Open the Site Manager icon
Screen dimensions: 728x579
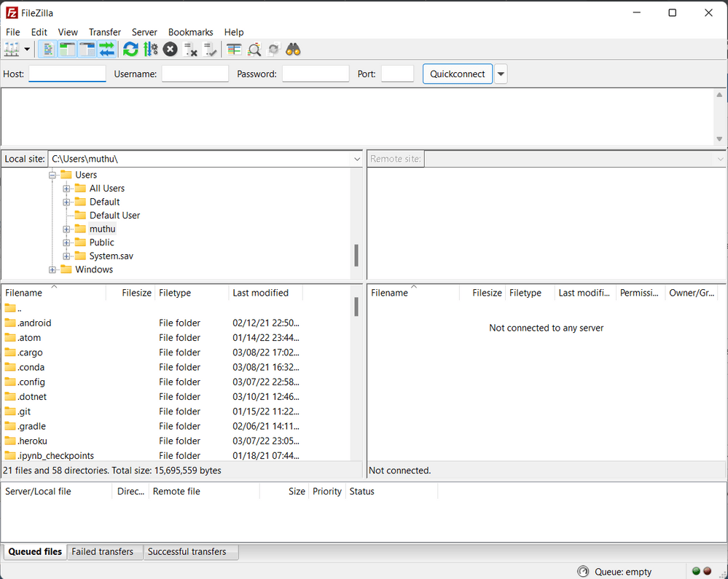pos(12,50)
